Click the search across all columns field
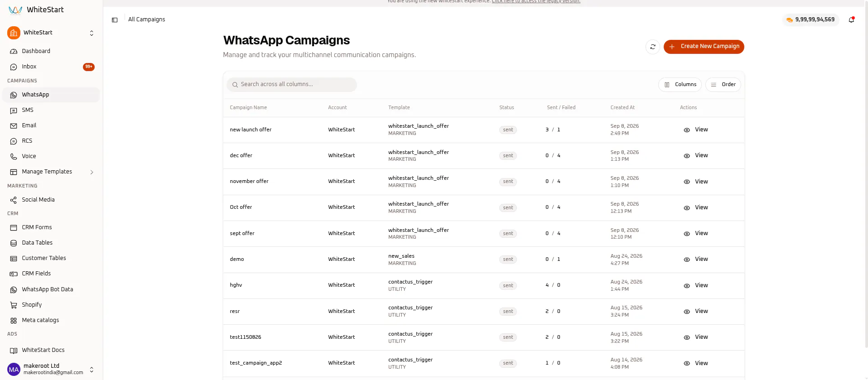Screen dimensions: 868x380 point(292,85)
